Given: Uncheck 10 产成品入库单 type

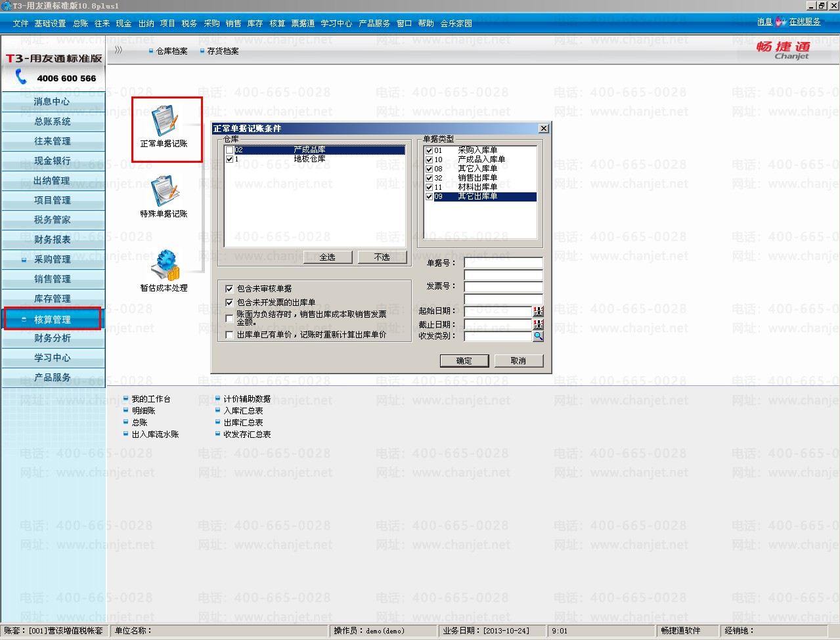Looking at the screenshot, I should tap(429, 160).
